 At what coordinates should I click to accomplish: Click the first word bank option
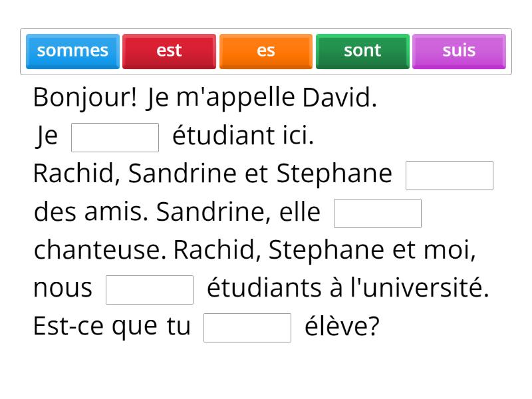pyautogui.click(x=72, y=50)
